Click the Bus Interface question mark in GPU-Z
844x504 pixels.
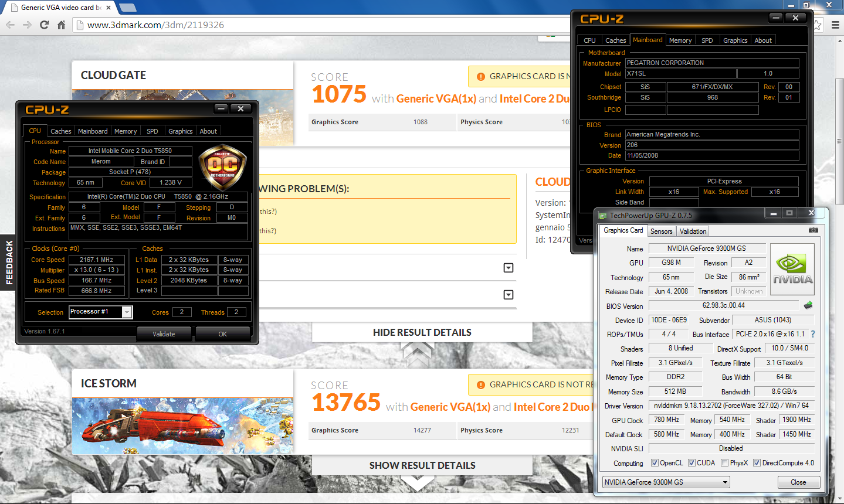(x=813, y=334)
